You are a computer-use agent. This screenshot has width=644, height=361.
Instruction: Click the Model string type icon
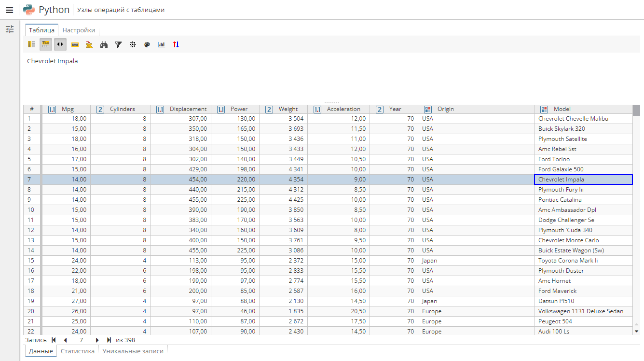[x=544, y=110]
